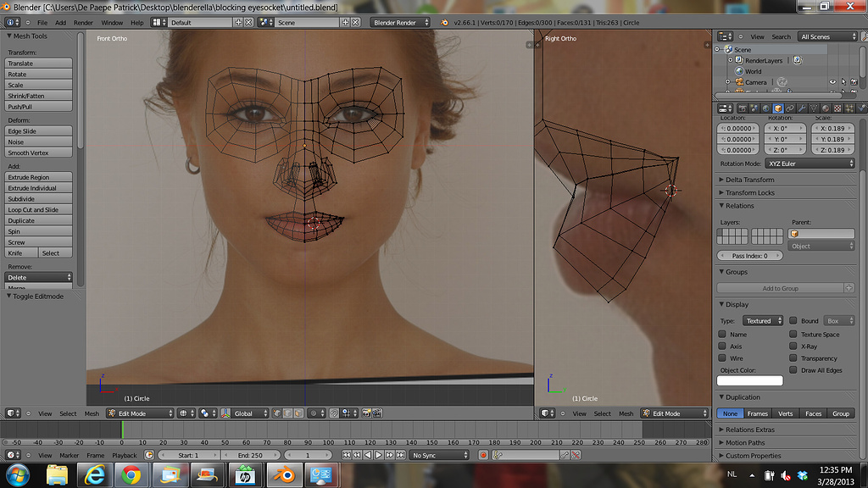Click the End: 250 frame field
This screenshot has width=868, height=488.
coord(250,455)
